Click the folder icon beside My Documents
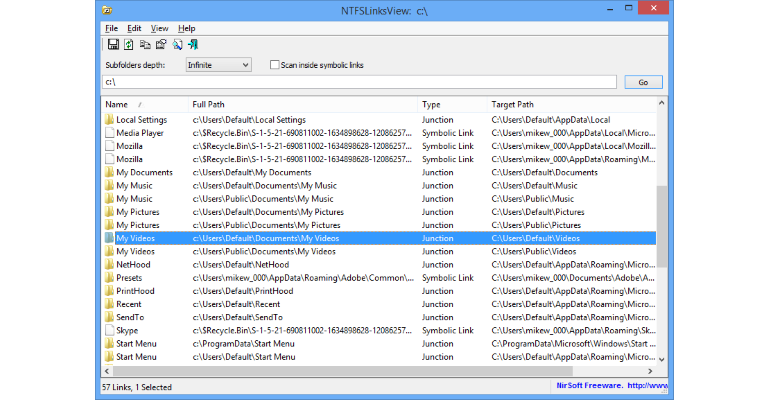770x400 pixels. (109, 172)
